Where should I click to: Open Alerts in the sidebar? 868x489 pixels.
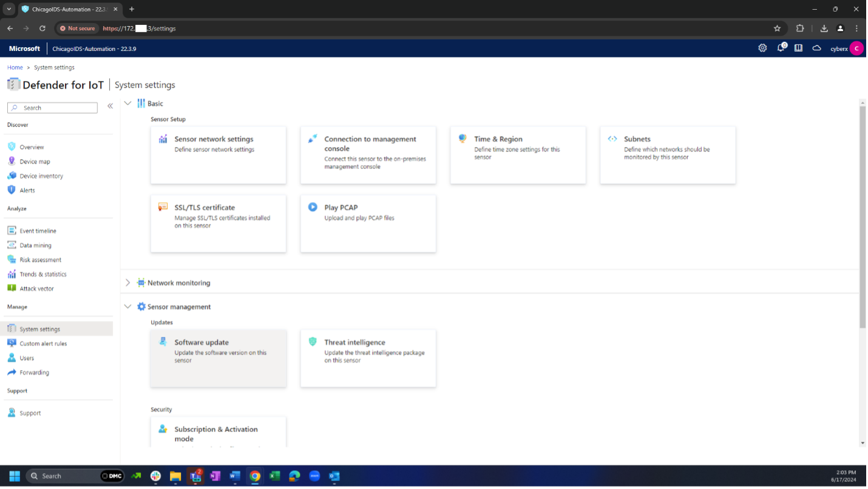coord(27,190)
